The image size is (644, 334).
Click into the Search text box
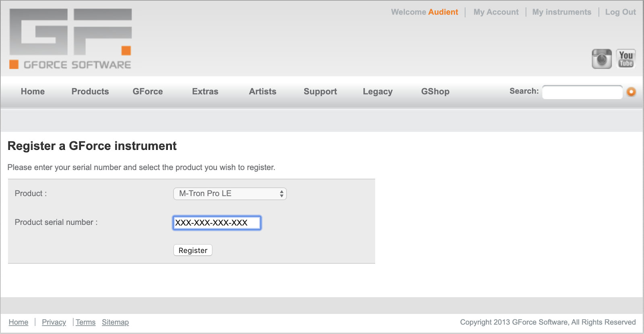pyautogui.click(x=582, y=92)
